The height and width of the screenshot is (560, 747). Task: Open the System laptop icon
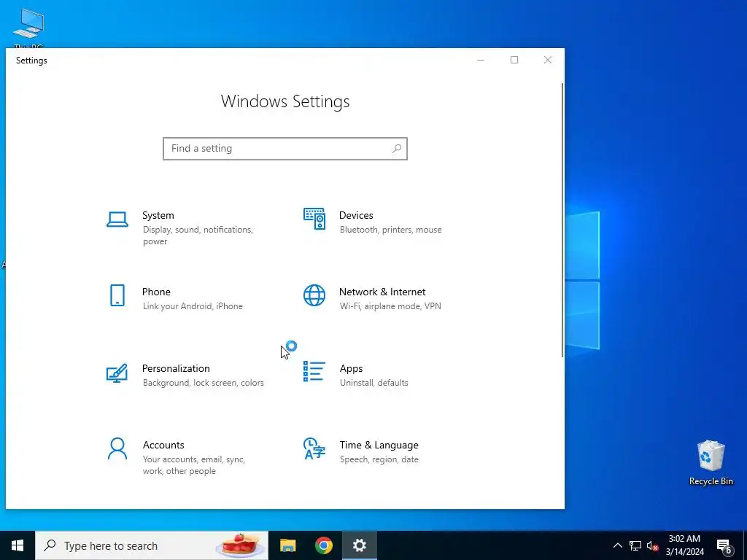pos(117,219)
